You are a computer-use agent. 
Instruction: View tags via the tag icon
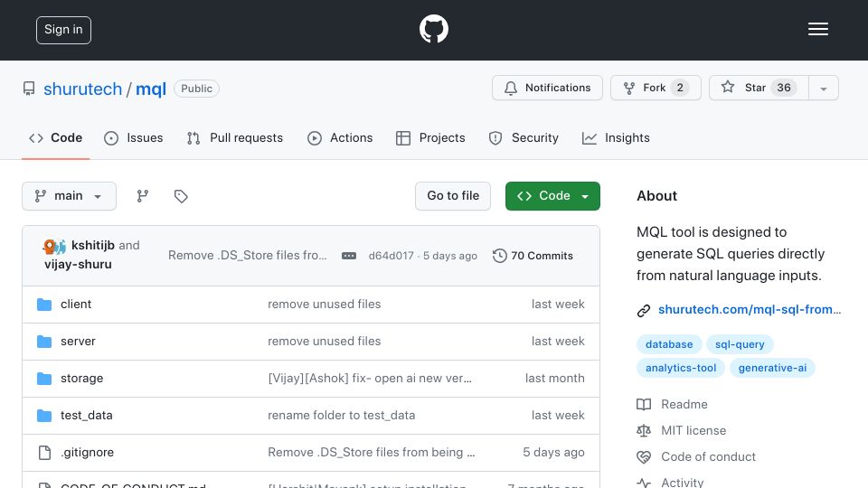point(181,196)
